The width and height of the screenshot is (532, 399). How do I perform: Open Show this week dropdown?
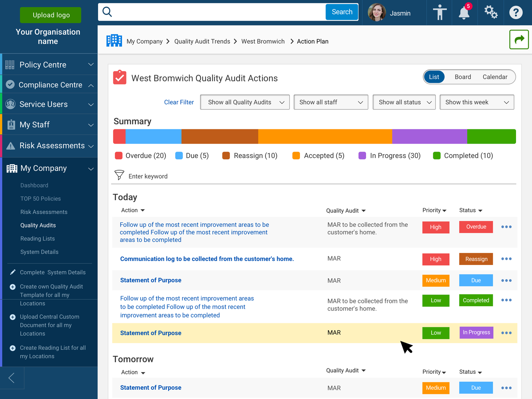pos(477,102)
